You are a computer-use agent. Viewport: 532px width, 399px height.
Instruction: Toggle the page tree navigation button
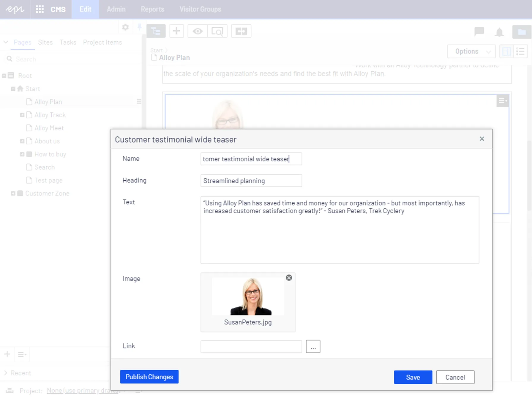[x=156, y=31]
